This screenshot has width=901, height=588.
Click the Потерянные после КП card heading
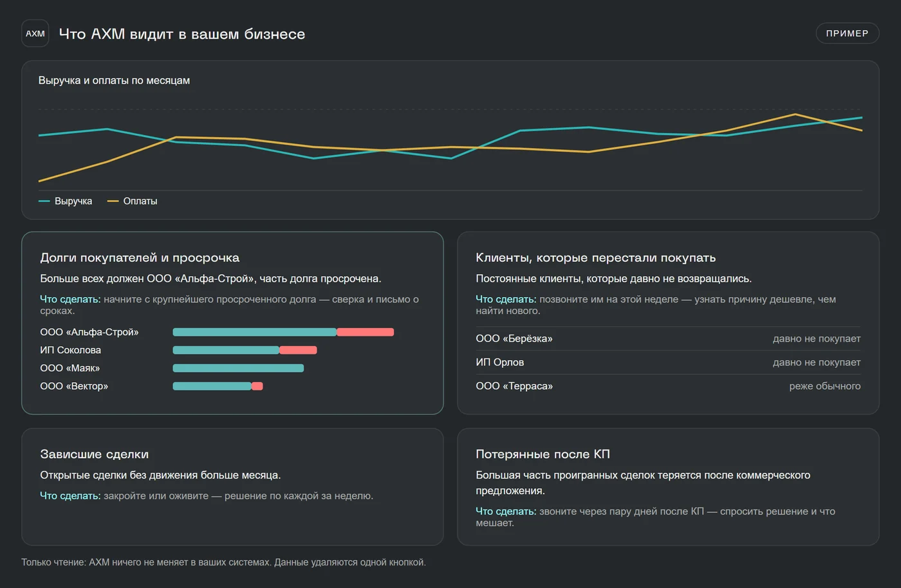(x=543, y=454)
